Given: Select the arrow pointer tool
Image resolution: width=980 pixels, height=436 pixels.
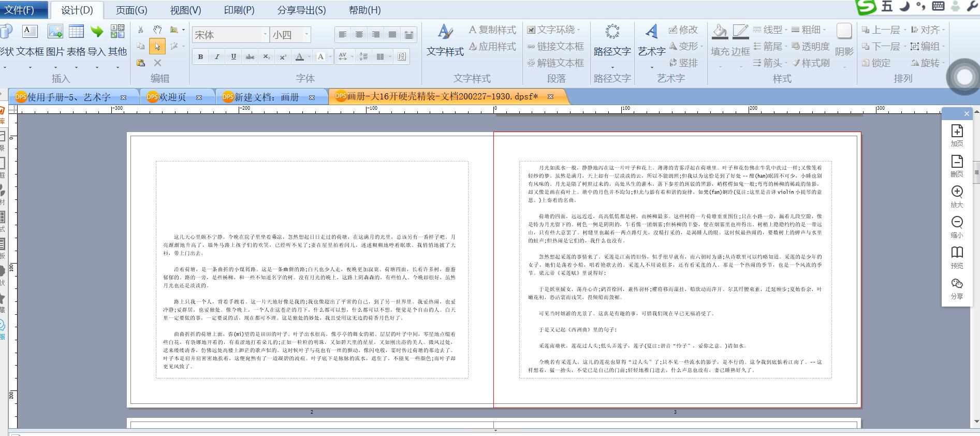Looking at the screenshot, I should point(157,47).
